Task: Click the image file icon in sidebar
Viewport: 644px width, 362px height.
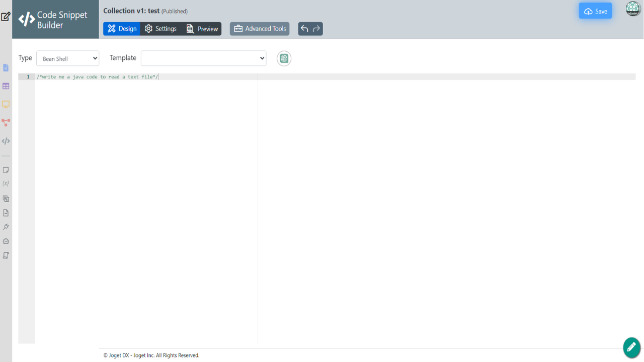Action: click(6, 213)
